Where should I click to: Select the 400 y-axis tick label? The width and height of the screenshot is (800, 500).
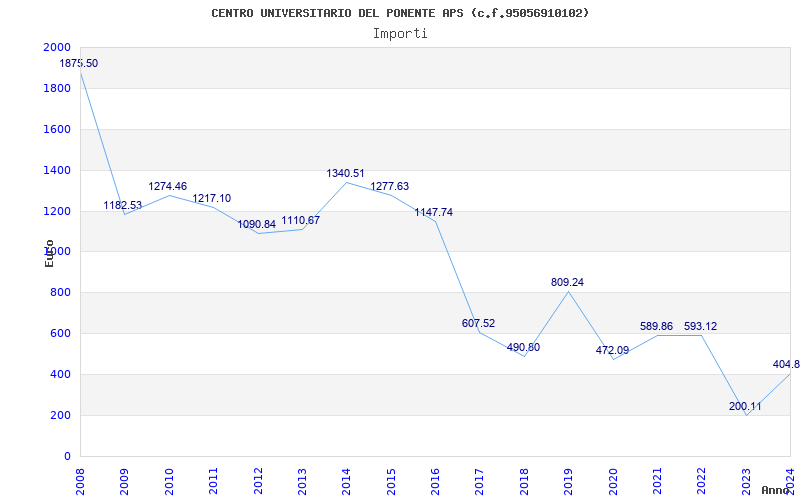tap(61, 374)
